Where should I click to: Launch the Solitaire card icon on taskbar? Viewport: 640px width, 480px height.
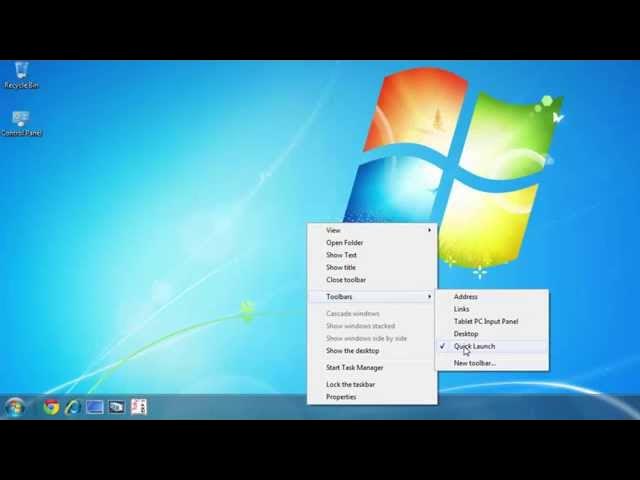(x=139, y=407)
